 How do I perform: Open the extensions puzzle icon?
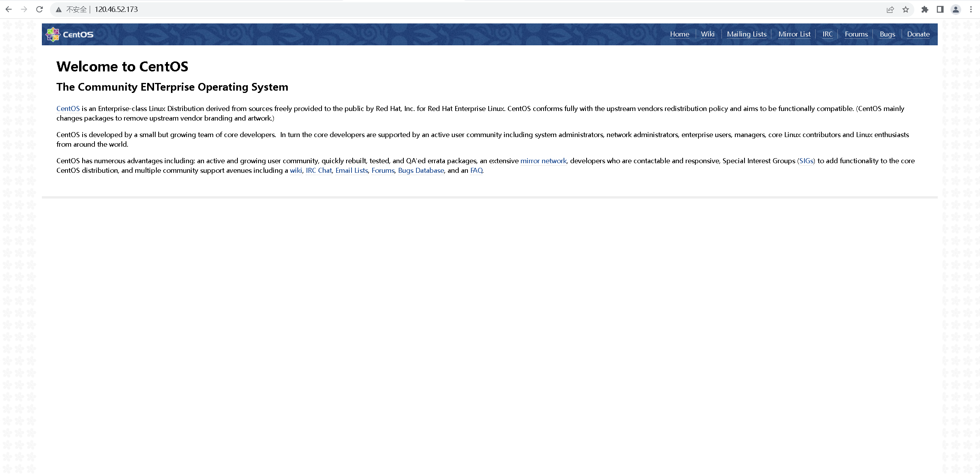[x=925, y=10]
